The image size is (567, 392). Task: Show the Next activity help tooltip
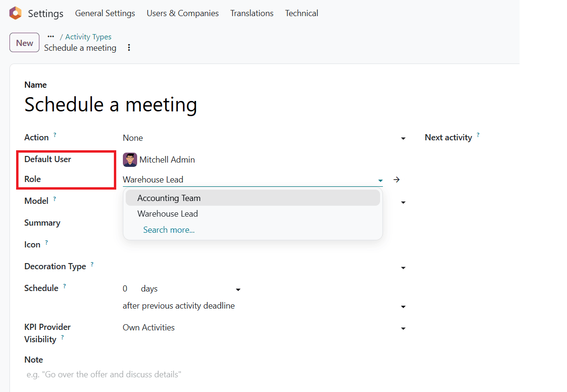pyautogui.click(x=478, y=135)
